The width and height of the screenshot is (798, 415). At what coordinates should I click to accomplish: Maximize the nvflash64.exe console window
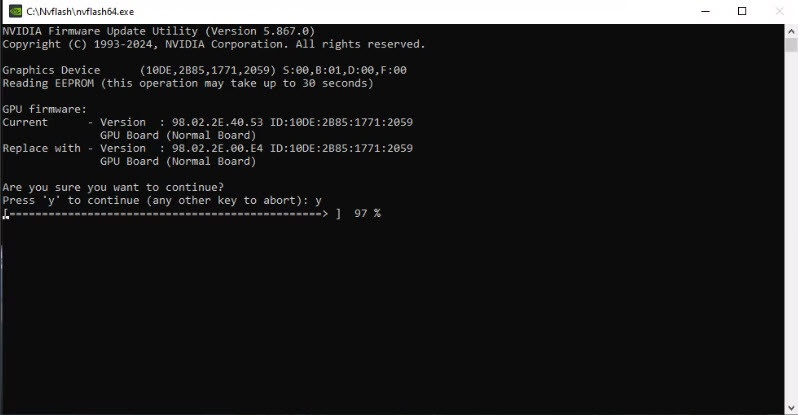pos(742,11)
